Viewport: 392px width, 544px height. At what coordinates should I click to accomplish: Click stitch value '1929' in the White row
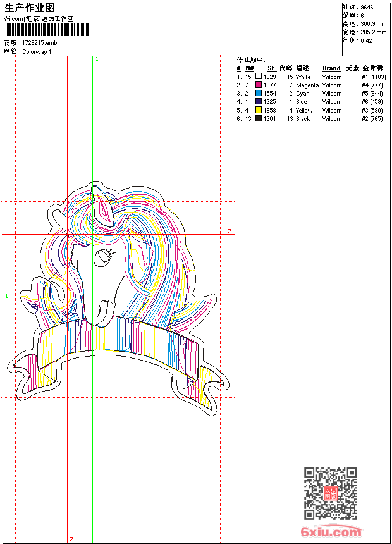coord(270,77)
